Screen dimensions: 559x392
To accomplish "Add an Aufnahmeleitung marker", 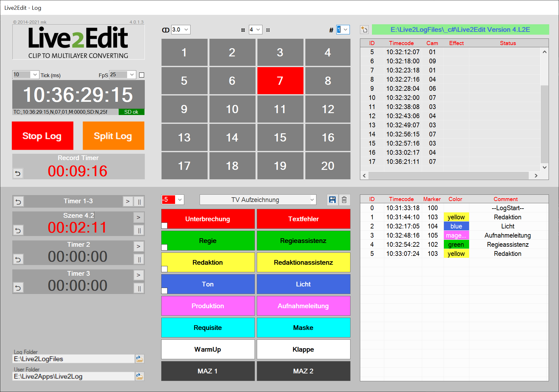I will point(303,306).
